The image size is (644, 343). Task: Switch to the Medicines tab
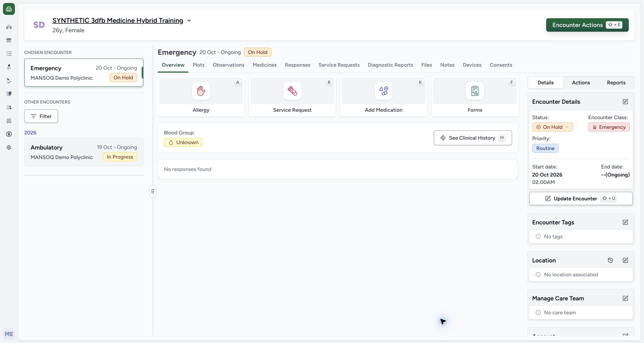coord(265,65)
